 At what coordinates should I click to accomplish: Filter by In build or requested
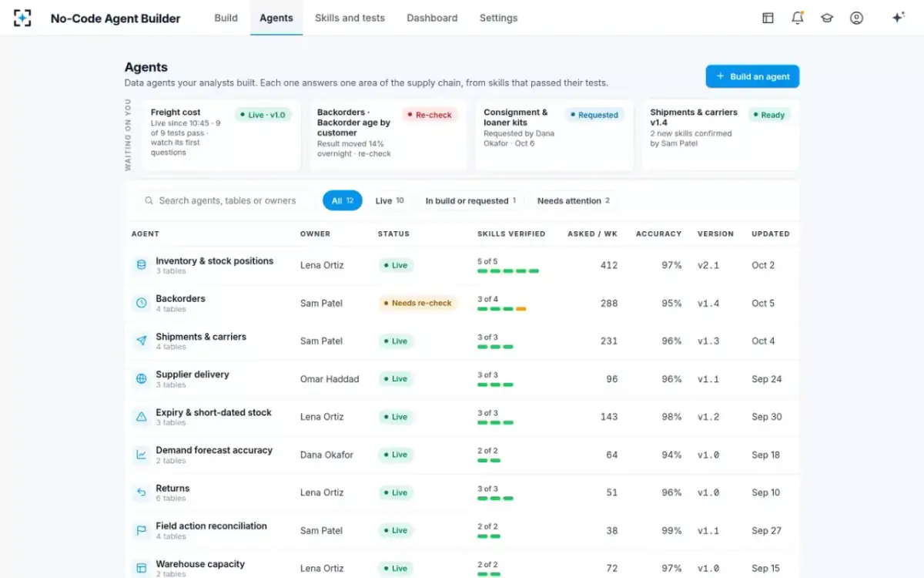[x=470, y=200]
